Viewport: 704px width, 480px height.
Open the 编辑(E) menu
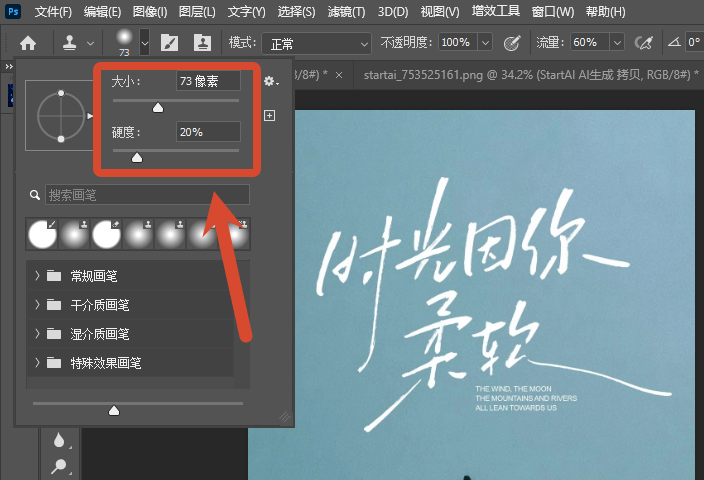(102, 11)
